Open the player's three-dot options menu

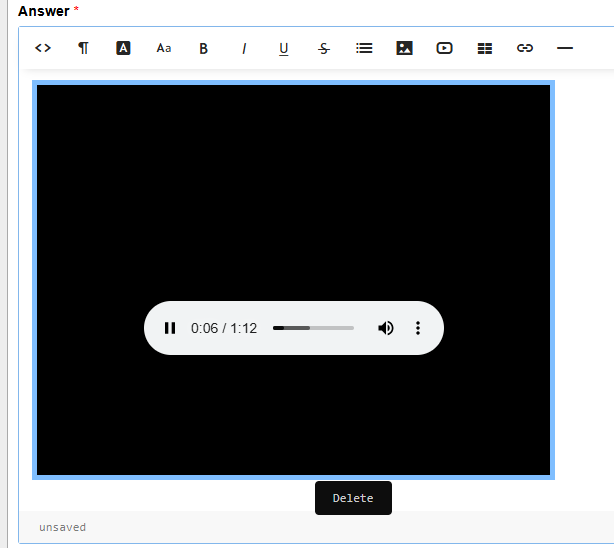[418, 328]
